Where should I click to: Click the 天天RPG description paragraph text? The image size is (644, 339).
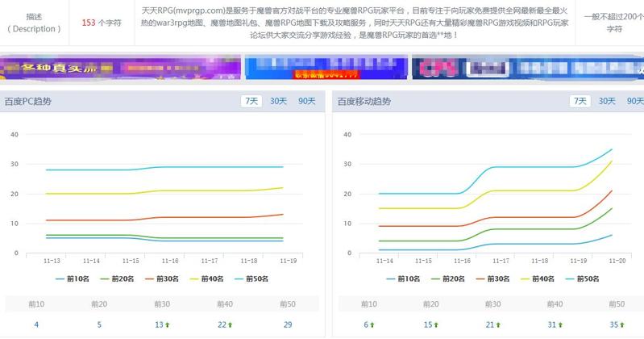tap(355, 23)
